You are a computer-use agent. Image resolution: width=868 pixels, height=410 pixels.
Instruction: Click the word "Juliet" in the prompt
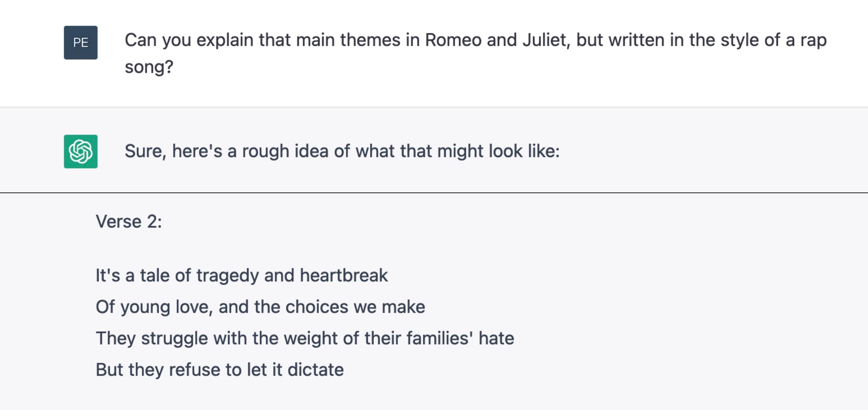(546, 40)
